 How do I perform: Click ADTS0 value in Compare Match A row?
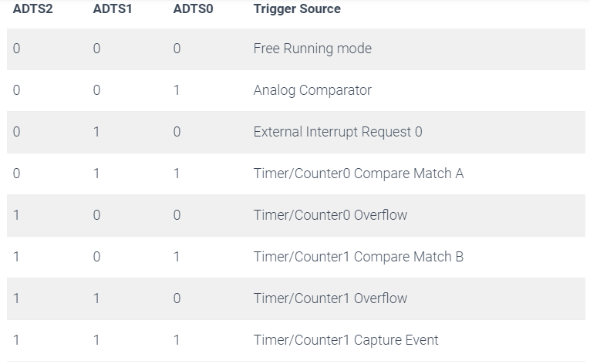click(x=177, y=174)
